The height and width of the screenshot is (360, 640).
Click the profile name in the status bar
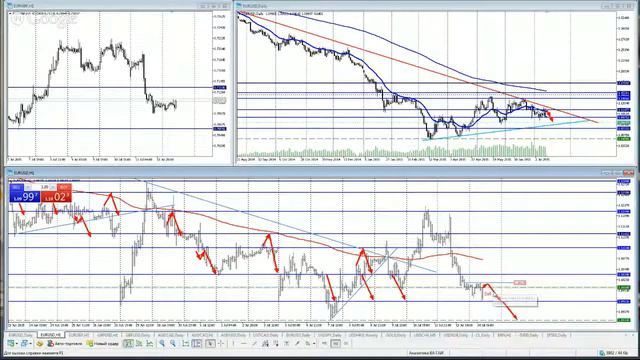[427, 353]
